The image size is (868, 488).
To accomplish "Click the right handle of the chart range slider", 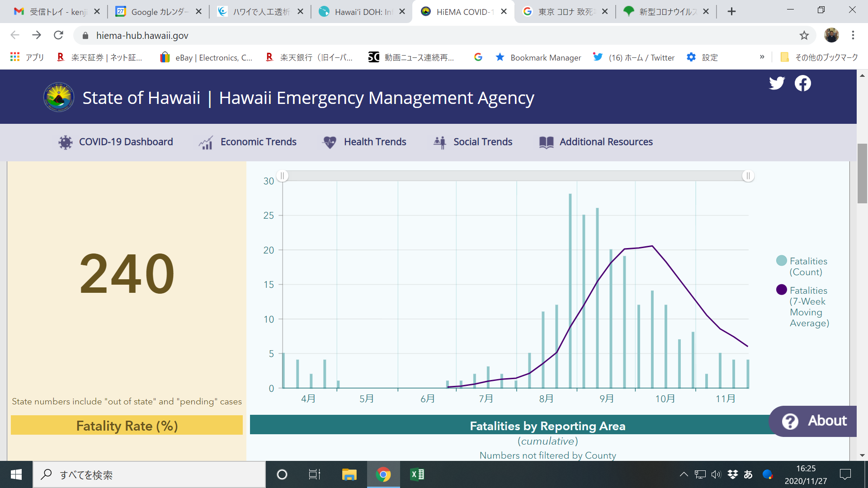I will click(748, 176).
